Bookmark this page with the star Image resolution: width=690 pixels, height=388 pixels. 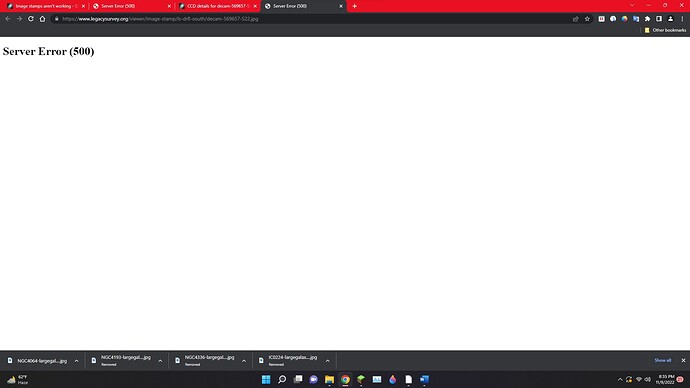(587, 19)
